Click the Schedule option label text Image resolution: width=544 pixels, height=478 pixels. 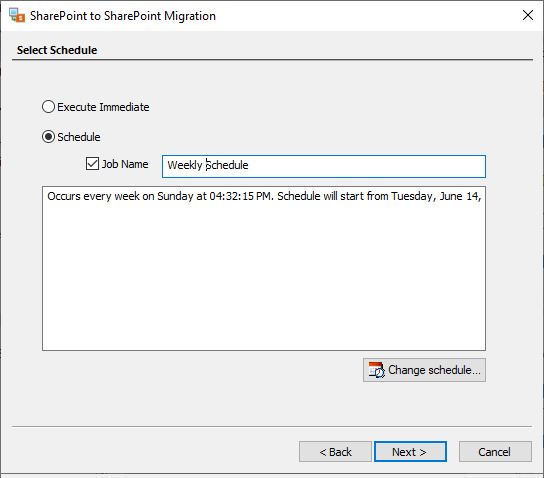point(79,137)
